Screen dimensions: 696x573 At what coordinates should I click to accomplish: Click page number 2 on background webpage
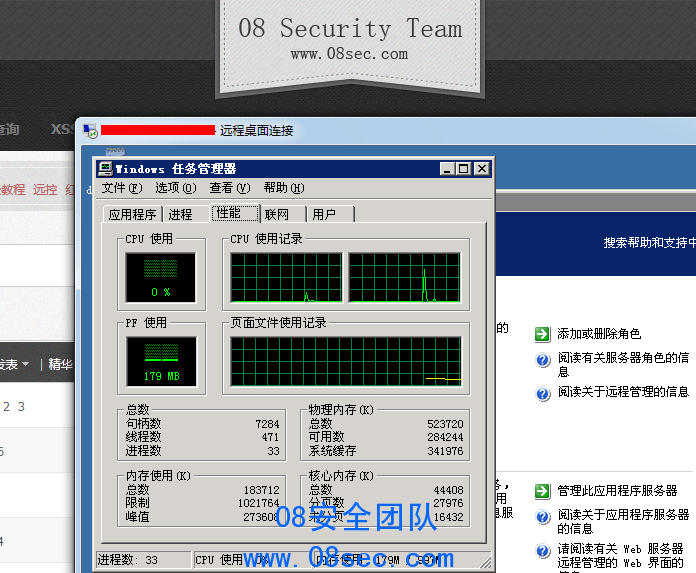coord(6,407)
